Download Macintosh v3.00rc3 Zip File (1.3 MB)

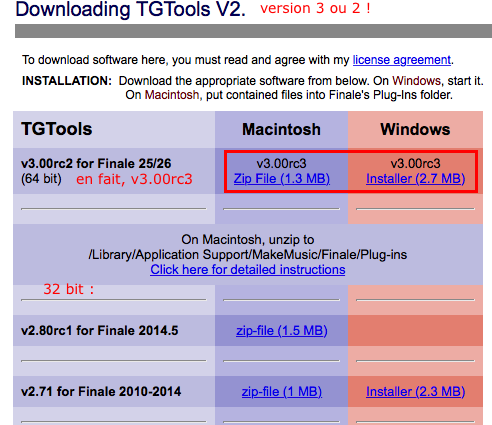coord(282,179)
